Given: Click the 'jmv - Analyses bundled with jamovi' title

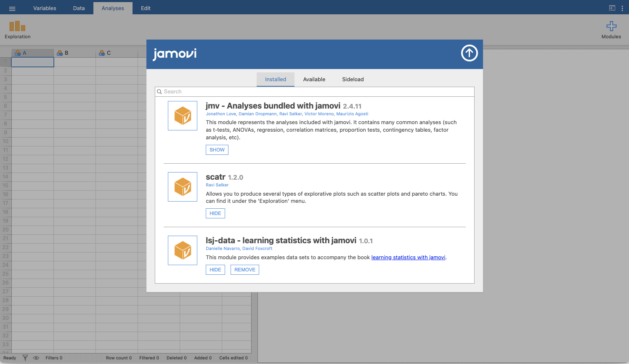Looking at the screenshot, I should 273,106.
